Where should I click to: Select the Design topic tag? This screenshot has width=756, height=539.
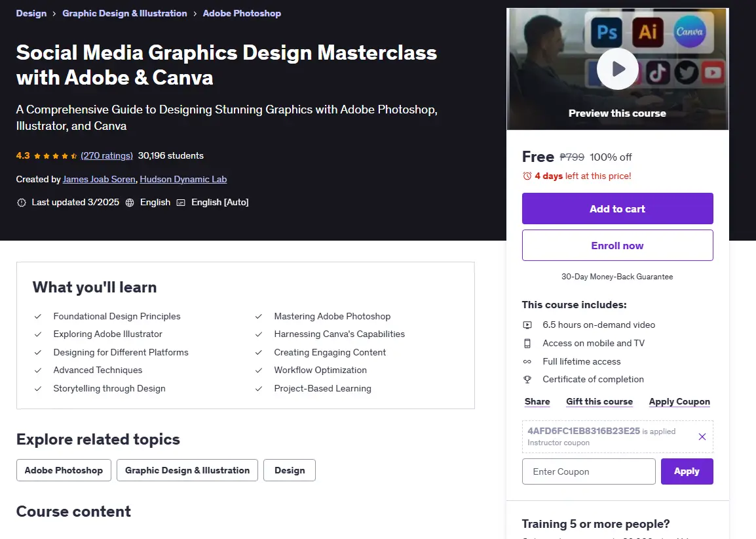coord(290,470)
